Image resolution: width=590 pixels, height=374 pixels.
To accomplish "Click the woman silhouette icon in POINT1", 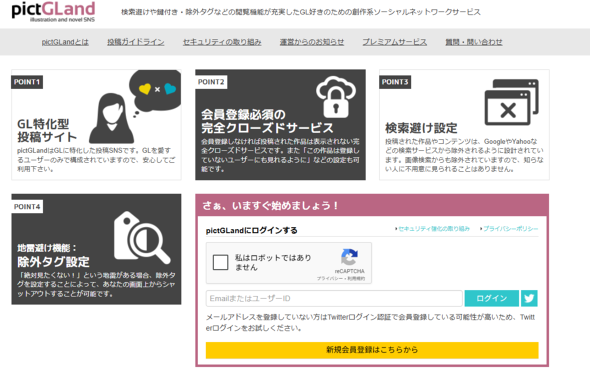I will pos(111,118).
